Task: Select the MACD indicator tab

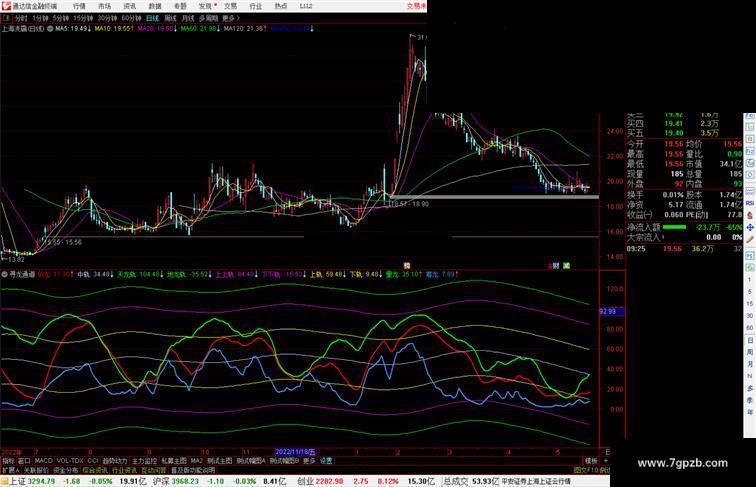Action: click(x=43, y=461)
